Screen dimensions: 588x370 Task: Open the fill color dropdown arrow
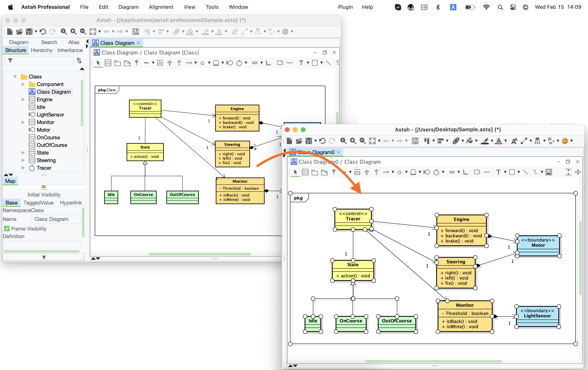476,141
